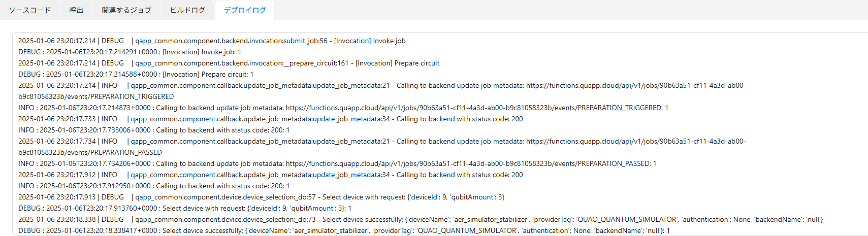
Task: Click the wrapped b9c81058323b/events/PREPARATION_PASSED text line
Action: coord(90,153)
